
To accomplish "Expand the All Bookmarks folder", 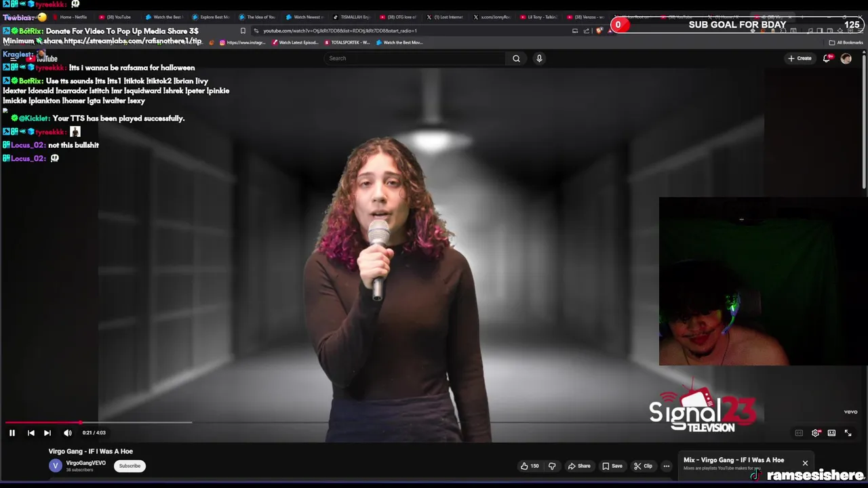I will click(846, 43).
